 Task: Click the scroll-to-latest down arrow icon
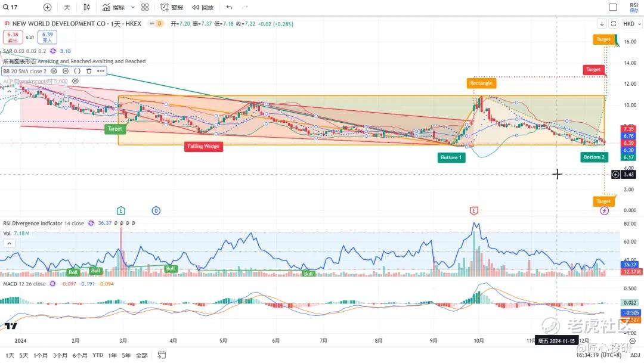(x=602, y=24)
